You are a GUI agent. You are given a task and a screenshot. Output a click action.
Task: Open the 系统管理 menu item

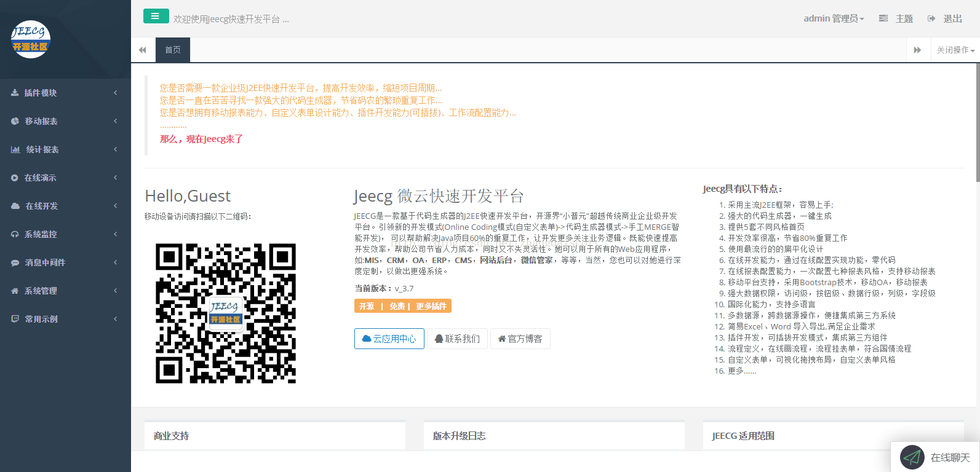(65, 291)
